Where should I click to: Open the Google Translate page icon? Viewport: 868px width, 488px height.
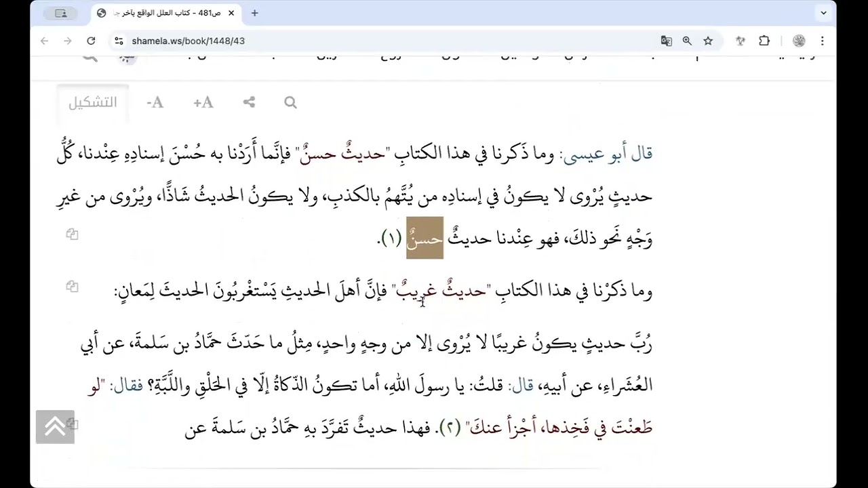pos(666,41)
